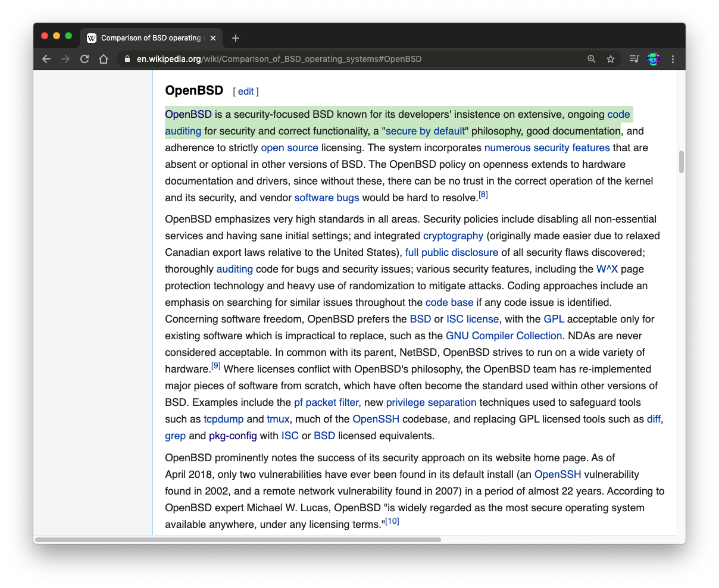Open the tcpdump link
The width and height of the screenshot is (719, 588).
[224, 419]
